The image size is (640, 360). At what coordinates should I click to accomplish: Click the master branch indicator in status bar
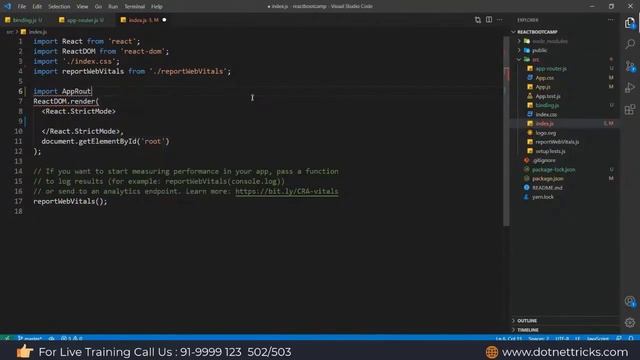pos(29,338)
